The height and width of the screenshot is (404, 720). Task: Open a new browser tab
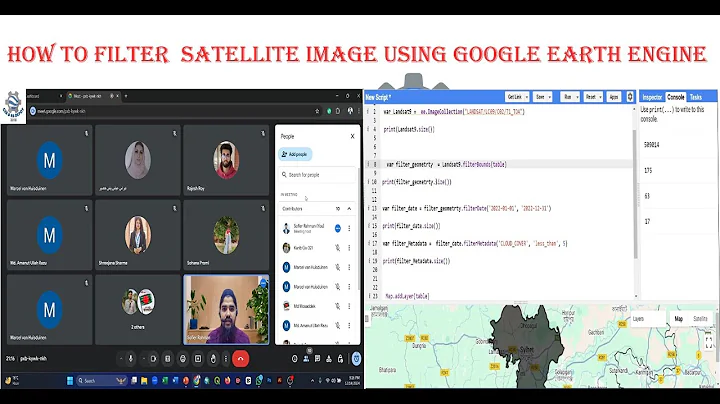[126, 96]
